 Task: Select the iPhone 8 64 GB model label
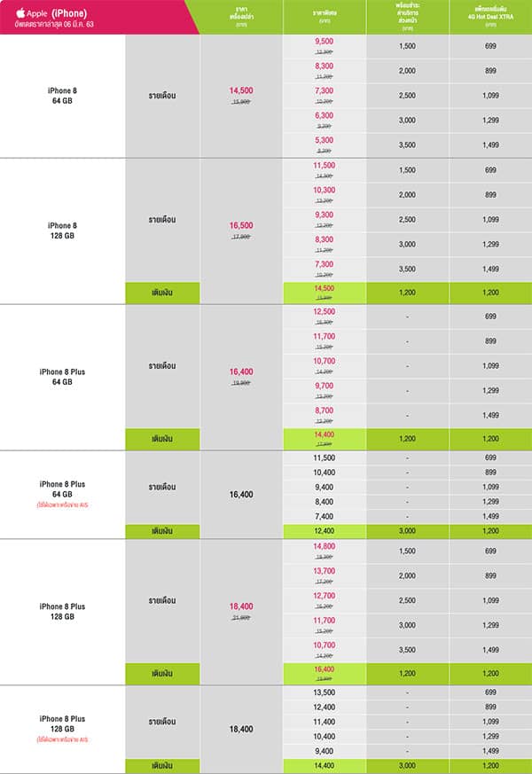(62, 96)
